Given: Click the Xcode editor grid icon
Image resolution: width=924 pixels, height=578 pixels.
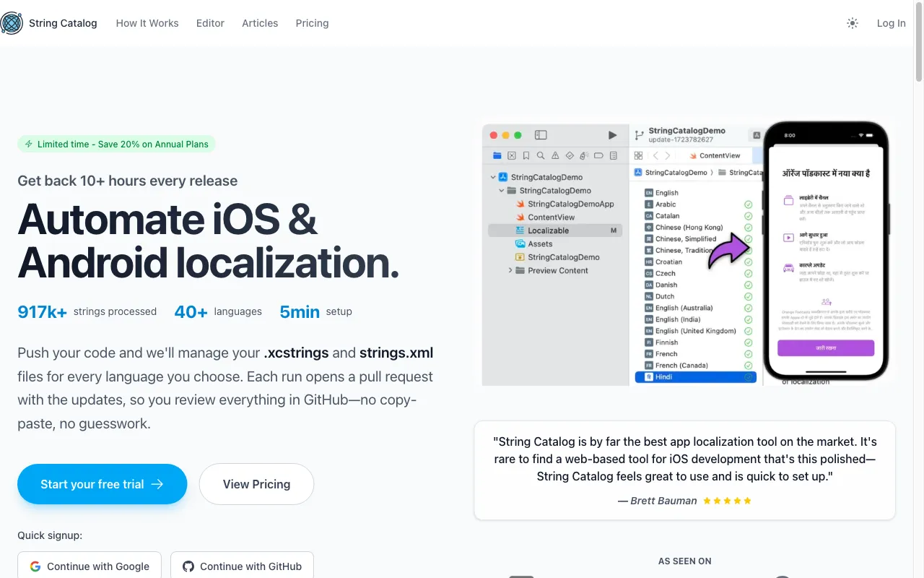Looking at the screenshot, I should point(638,155).
